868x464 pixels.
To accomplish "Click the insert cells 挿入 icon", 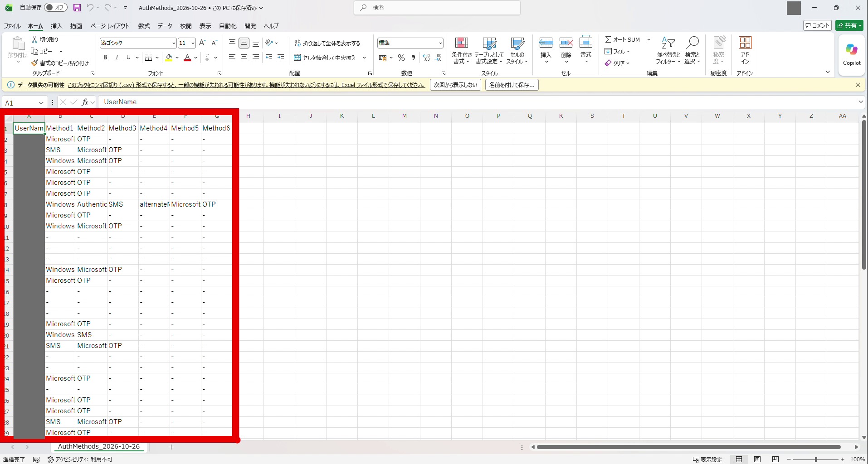I will [x=546, y=43].
